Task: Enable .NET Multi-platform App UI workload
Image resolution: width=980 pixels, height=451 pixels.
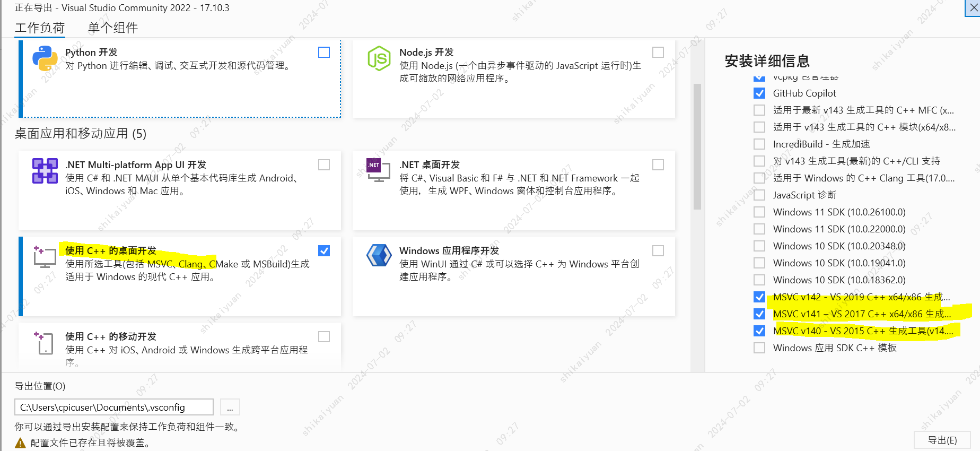Action: coord(324,165)
